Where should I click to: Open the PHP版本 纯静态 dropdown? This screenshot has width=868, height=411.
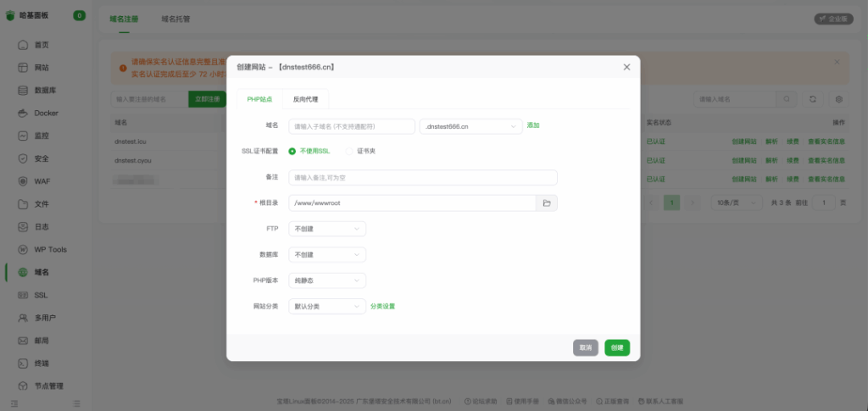[327, 280]
